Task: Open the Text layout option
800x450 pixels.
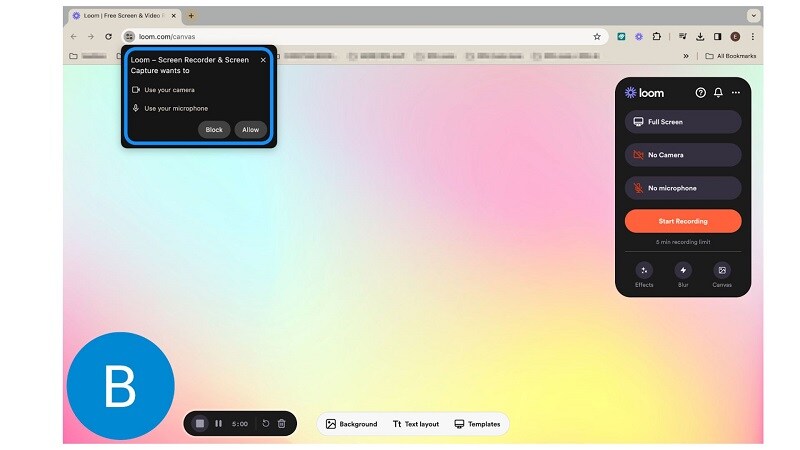Action: [416, 424]
